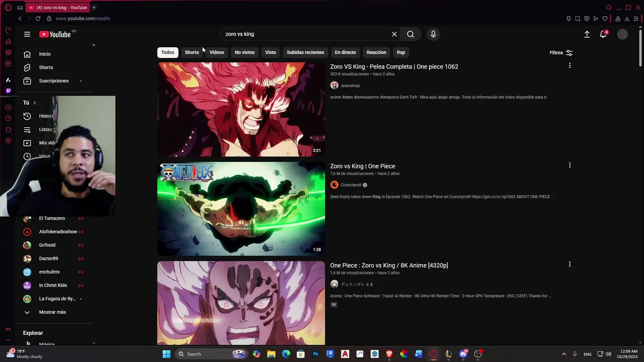644x362 pixels.
Task: Open Zoro VS King Pelea Completa thumbnail
Action: [241, 109]
